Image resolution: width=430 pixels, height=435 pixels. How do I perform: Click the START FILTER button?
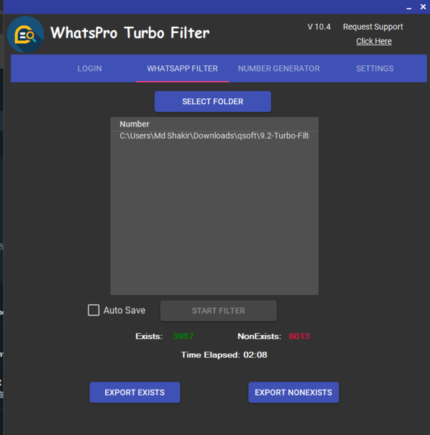(x=218, y=311)
